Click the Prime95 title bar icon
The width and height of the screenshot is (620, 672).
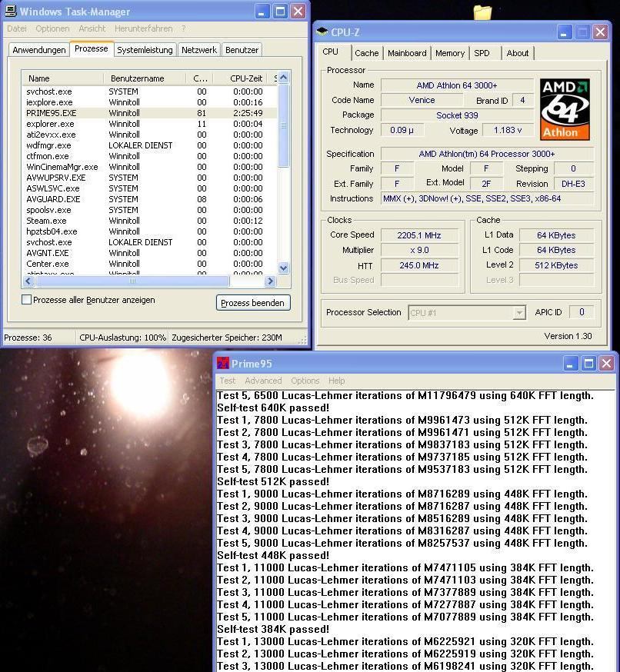223,364
